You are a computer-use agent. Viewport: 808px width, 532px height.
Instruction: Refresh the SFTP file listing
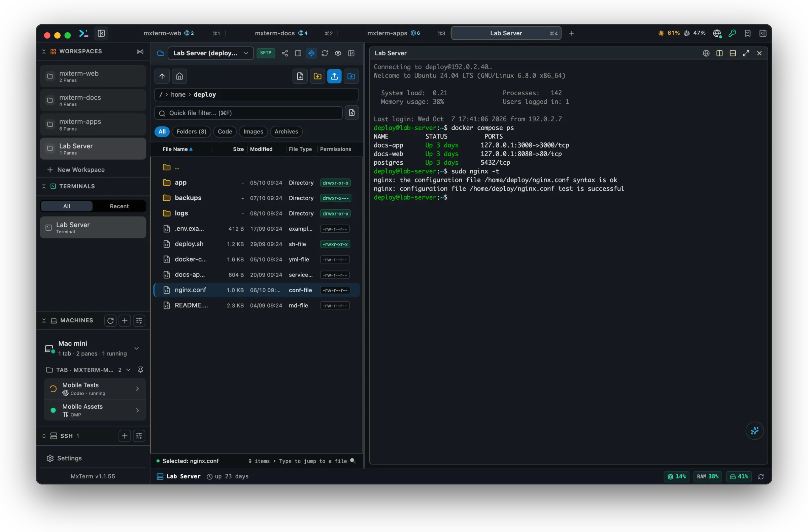point(325,53)
